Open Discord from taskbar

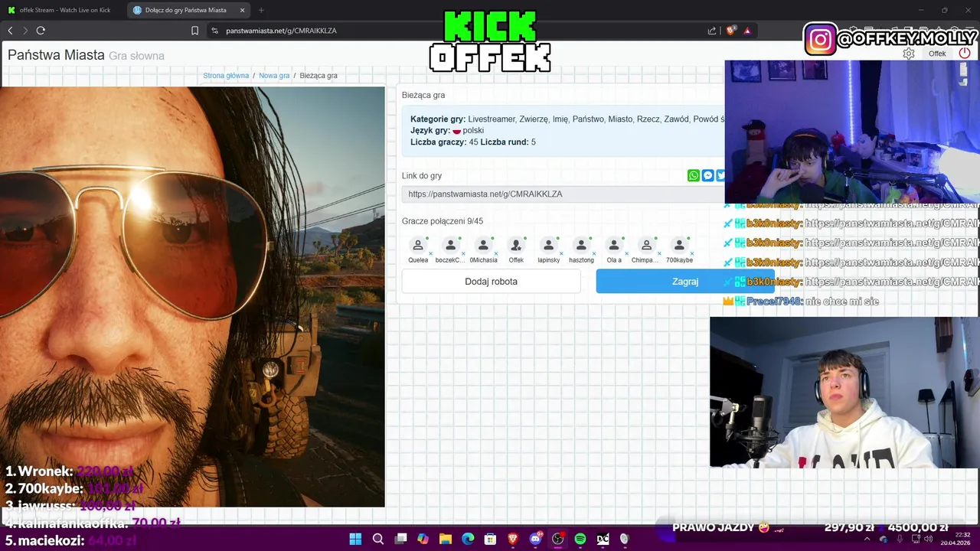pos(536,539)
